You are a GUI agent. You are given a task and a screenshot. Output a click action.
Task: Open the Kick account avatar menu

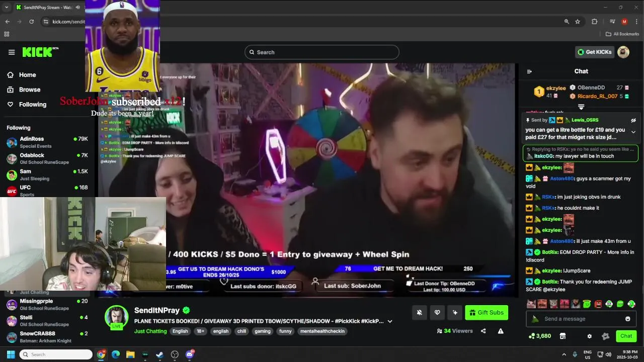point(623,52)
